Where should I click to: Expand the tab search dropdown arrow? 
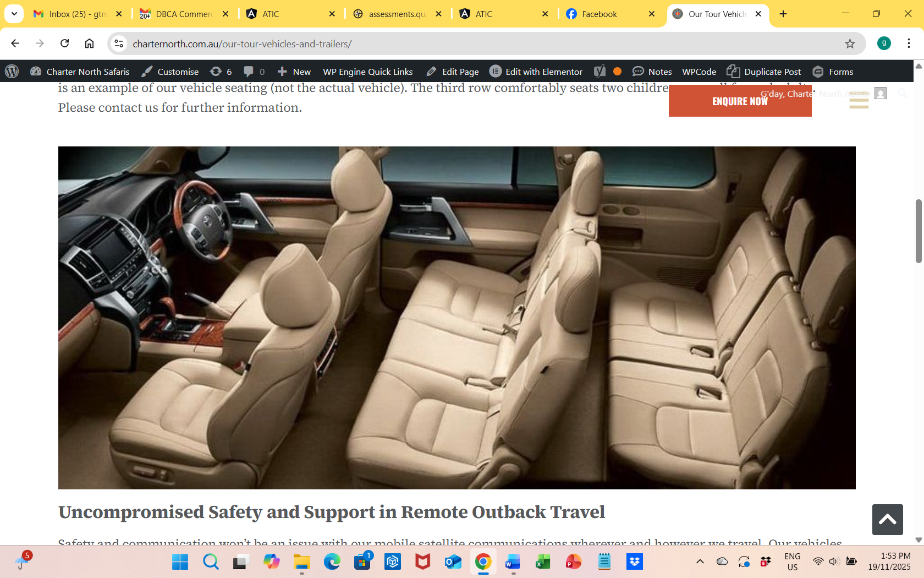14,14
